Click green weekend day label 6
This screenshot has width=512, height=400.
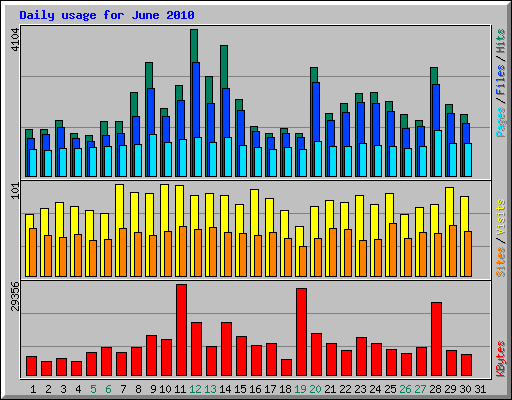pos(108,389)
